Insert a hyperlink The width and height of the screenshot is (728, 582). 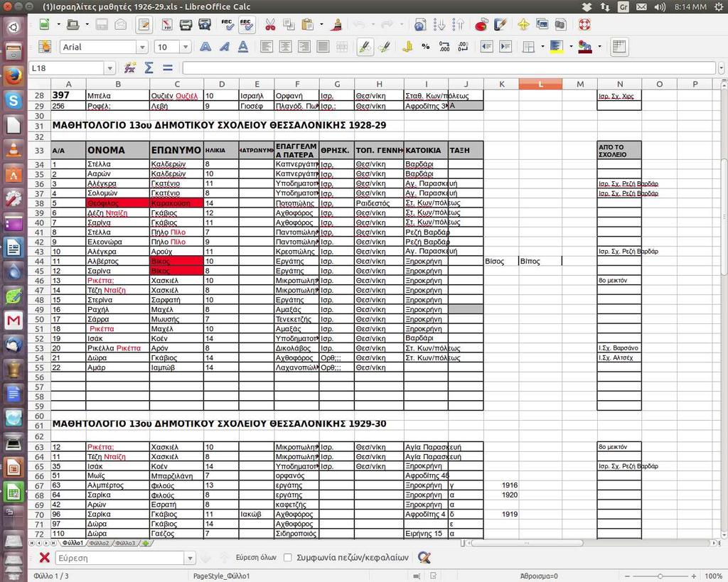click(x=420, y=24)
